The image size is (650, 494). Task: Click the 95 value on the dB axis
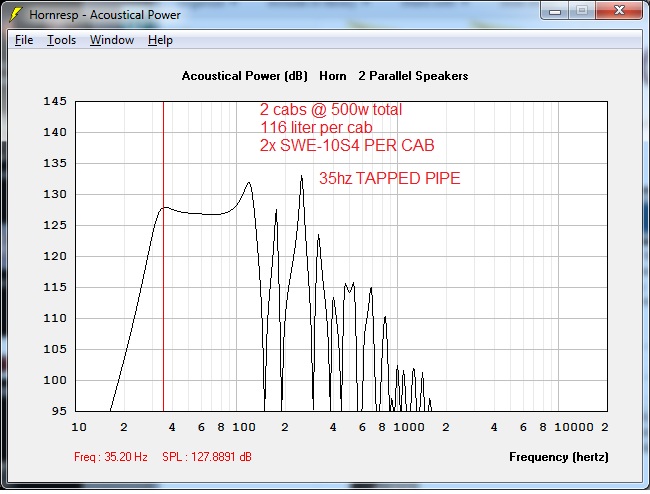tap(59, 411)
